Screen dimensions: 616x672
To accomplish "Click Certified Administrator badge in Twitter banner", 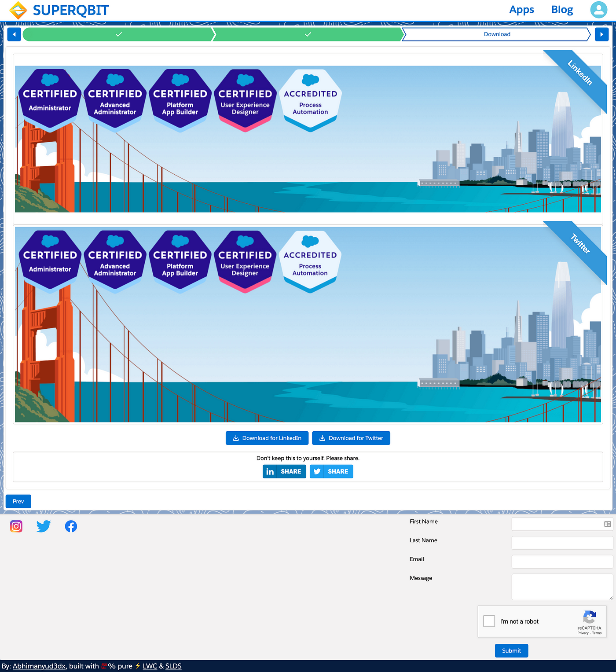I will pyautogui.click(x=50, y=261).
